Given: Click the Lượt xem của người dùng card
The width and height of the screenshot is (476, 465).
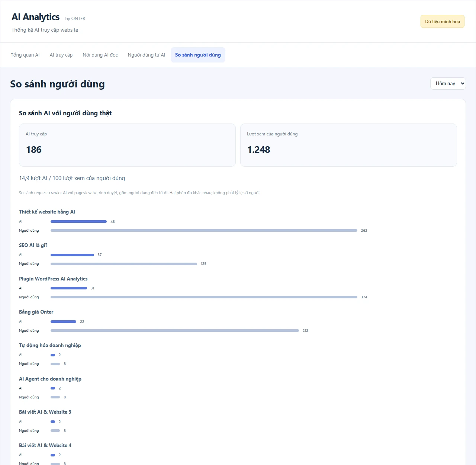Looking at the screenshot, I should click(x=348, y=145).
